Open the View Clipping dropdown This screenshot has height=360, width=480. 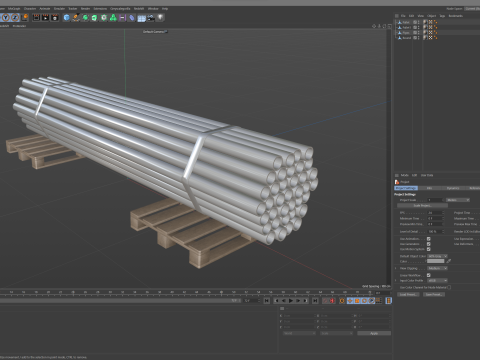pyautogui.click(x=437, y=268)
